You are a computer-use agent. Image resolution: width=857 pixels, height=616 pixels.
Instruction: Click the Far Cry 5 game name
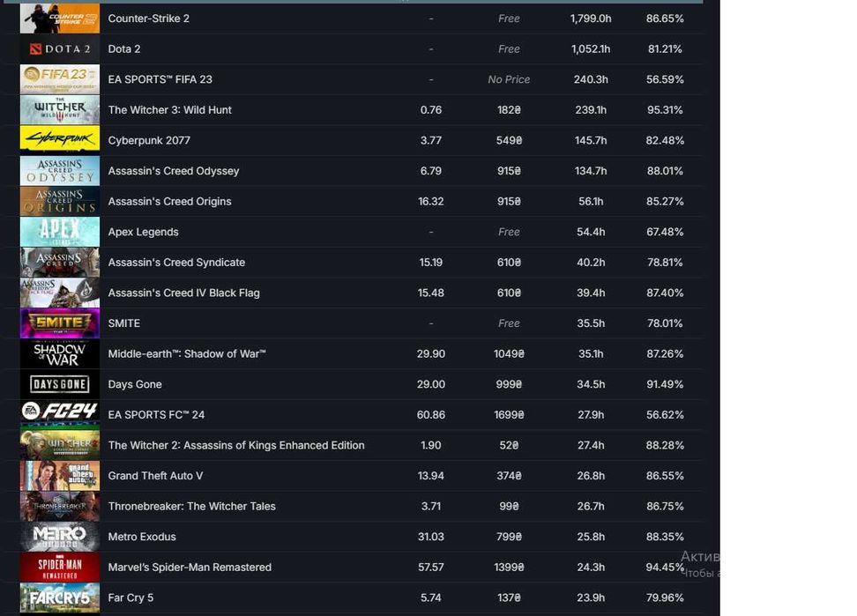tap(130, 598)
